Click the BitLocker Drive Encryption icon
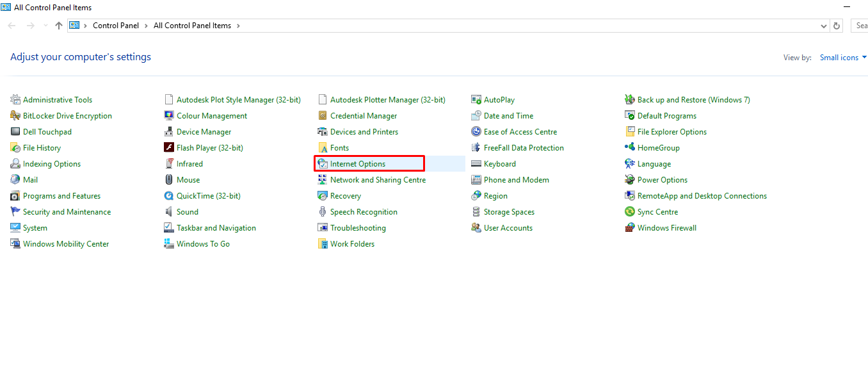Screen dimensions: 868x367 pos(15,116)
